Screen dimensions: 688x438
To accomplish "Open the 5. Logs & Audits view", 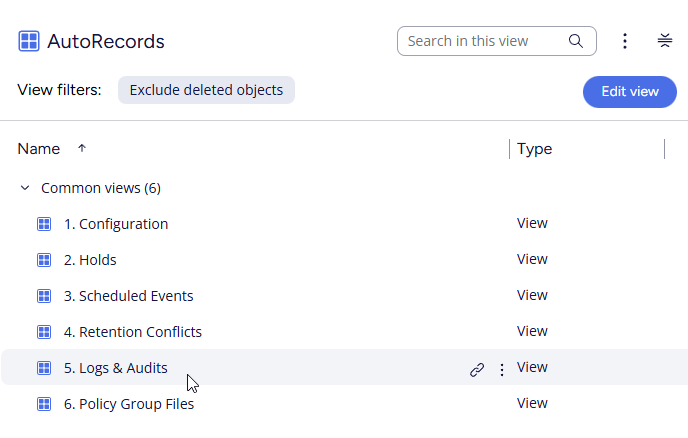I will [123, 368].
